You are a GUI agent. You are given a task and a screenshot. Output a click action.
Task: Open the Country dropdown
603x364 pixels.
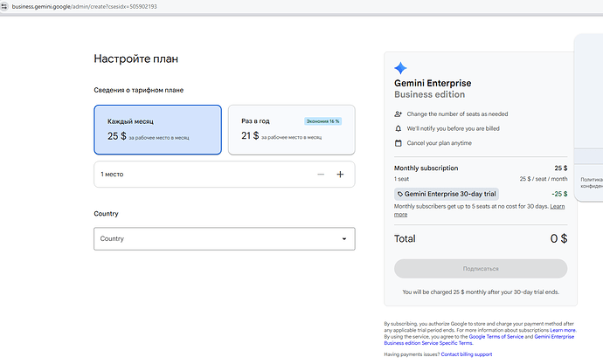[225, 239]
